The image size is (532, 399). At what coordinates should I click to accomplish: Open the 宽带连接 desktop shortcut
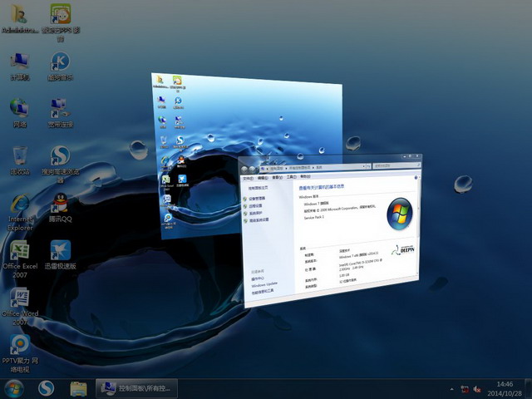tap(61, 113)
